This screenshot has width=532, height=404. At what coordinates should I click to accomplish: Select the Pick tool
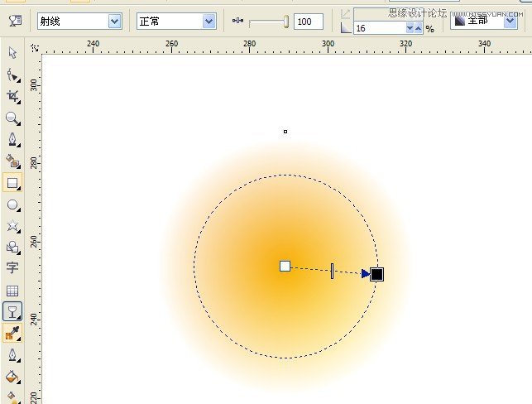(12, 53)
